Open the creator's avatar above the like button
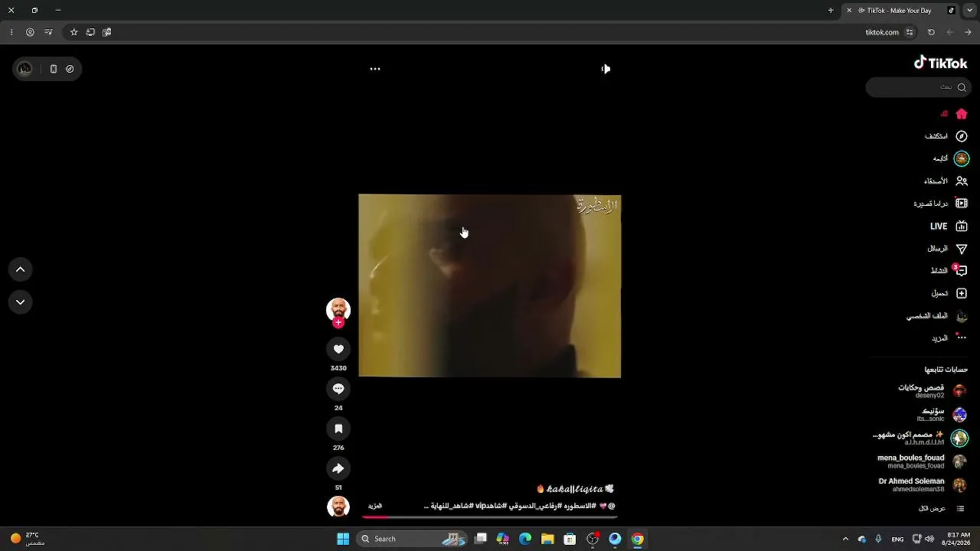The height and width of the screenshot is (551, 980). 338,309
